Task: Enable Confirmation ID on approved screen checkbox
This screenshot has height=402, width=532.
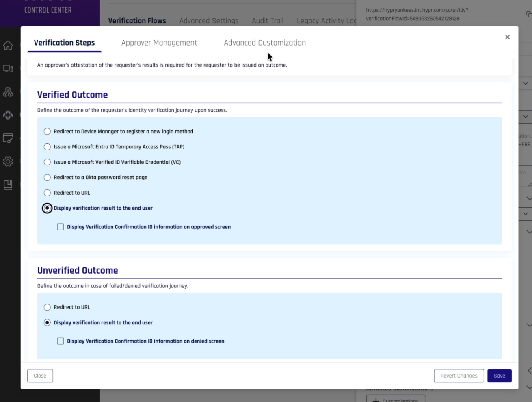Action: [61, 227]
